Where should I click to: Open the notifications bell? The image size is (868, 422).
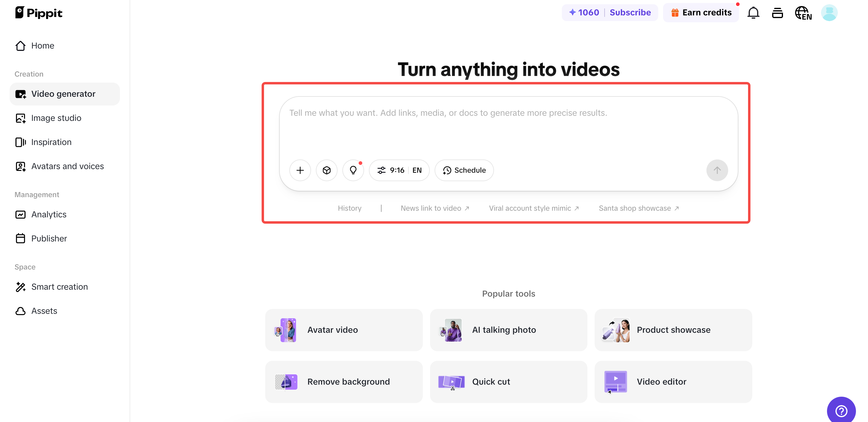pos(753,12)
